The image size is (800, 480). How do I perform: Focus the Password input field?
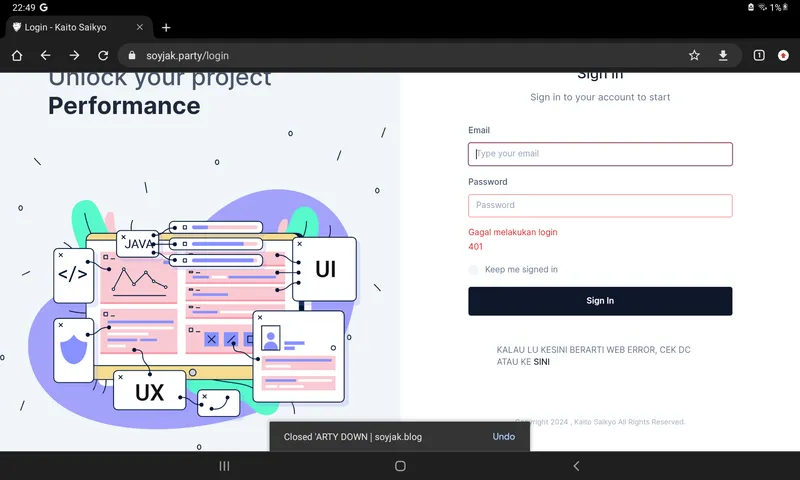coord(600,205)
